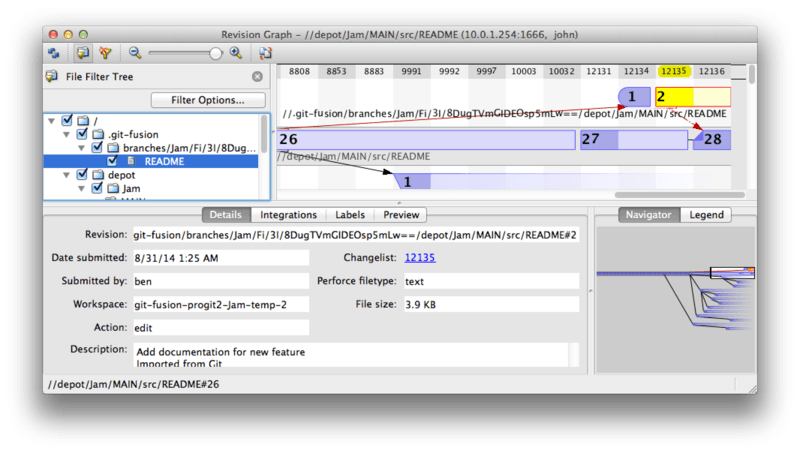Viewport: 800px width, 453px height.
Task: Click the zoom level slider handle
Action: 216,53
